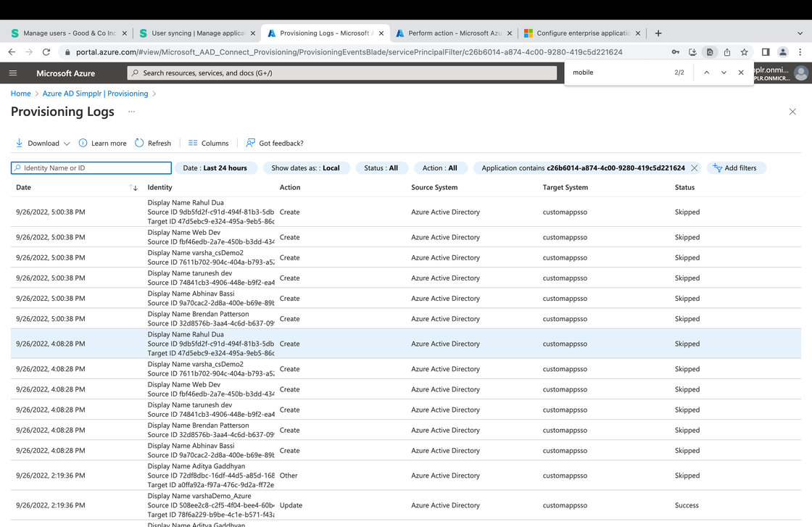This screenshot has width=812, height=527.
Task: Click the sort arrows on the Date column
Action: tap(133, 187)
